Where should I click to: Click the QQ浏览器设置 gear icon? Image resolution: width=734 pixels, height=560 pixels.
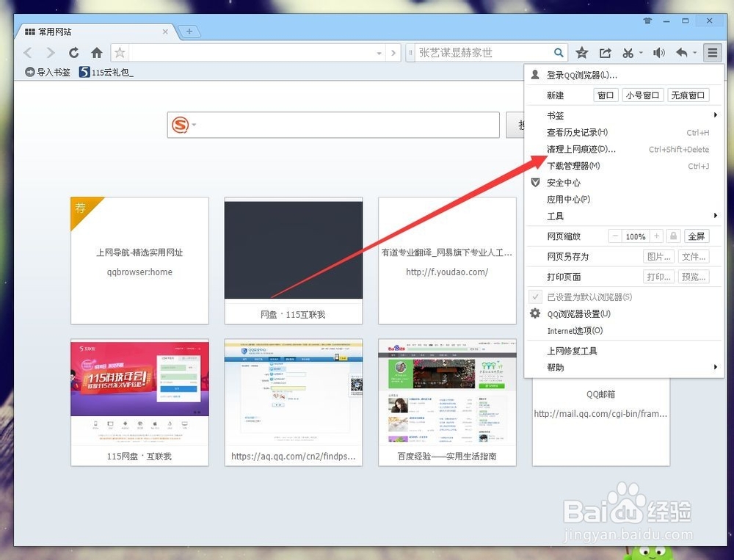pyautogui.click(x=536, y=313)
